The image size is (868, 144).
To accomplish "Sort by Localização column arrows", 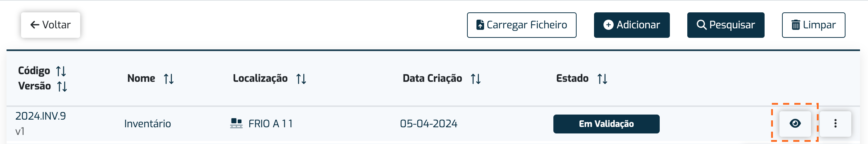I will click(x=301, y=79).
